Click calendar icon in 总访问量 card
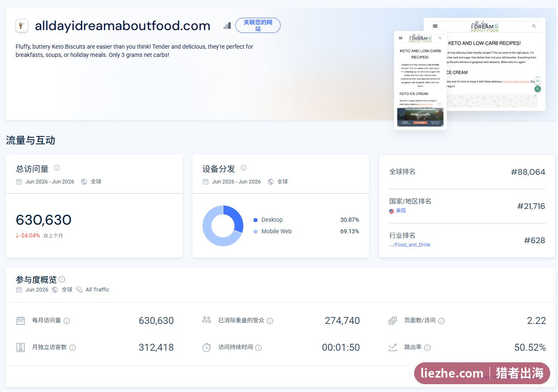The height and width of the screenshot is (392, 558). tap(19, 182)
